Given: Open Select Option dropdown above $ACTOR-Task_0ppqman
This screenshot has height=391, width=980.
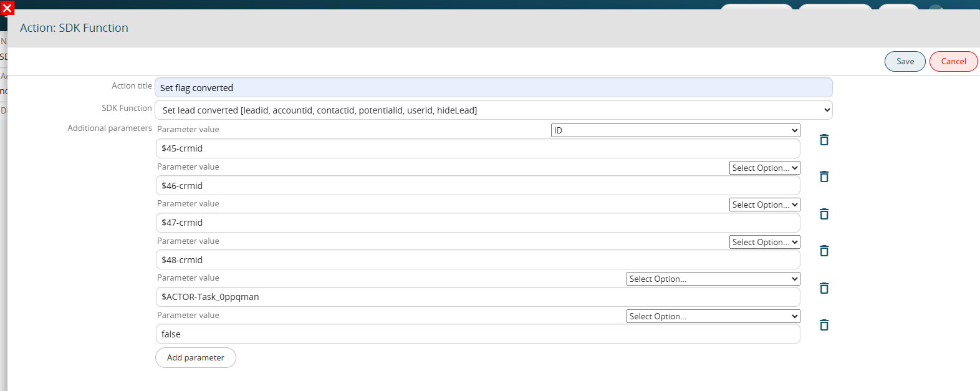Looking at the screenshot, I should [713, 279].
